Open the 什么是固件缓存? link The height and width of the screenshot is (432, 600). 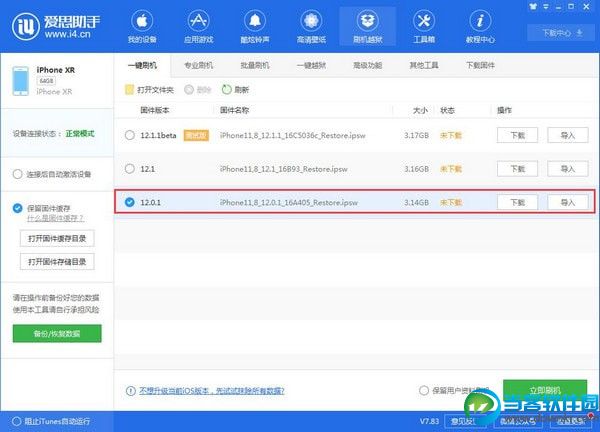point(55,218)
